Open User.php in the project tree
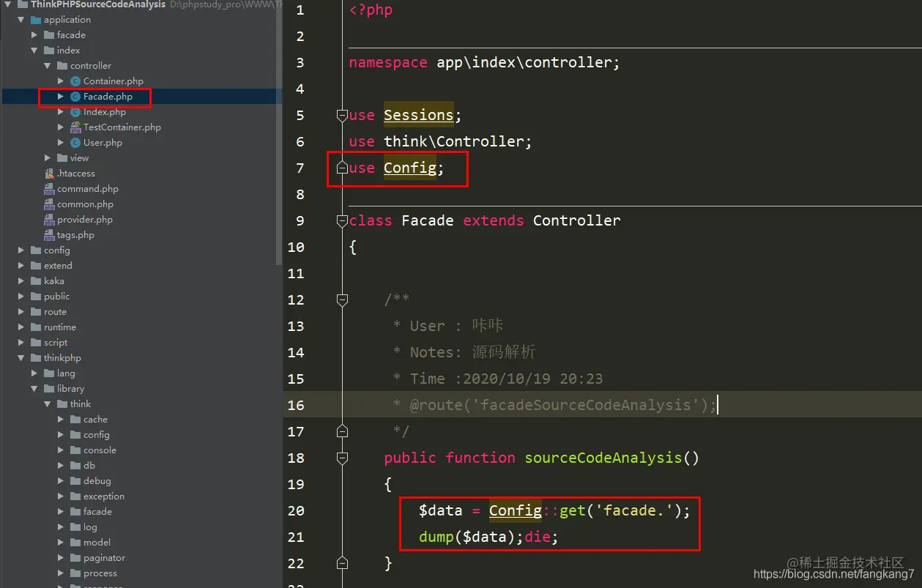Image resolution: width=922 pixels, height=588 pixels. click(x=103, y=143)
